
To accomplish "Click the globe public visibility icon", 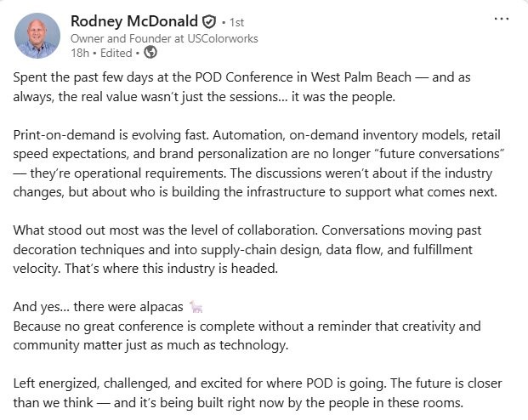I will [150, 53].
